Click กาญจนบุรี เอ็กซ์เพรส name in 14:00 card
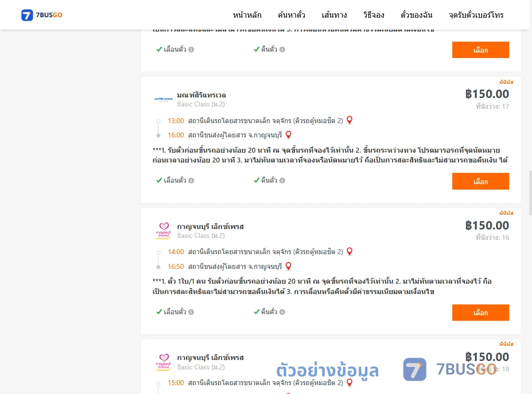532x394 pixels. 210,227
